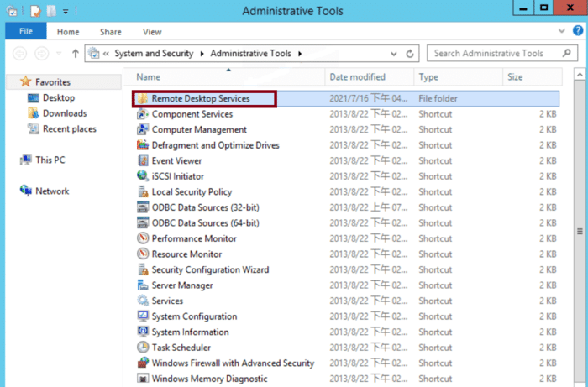Select Network in navigation pane

click(x=52, y=191)
